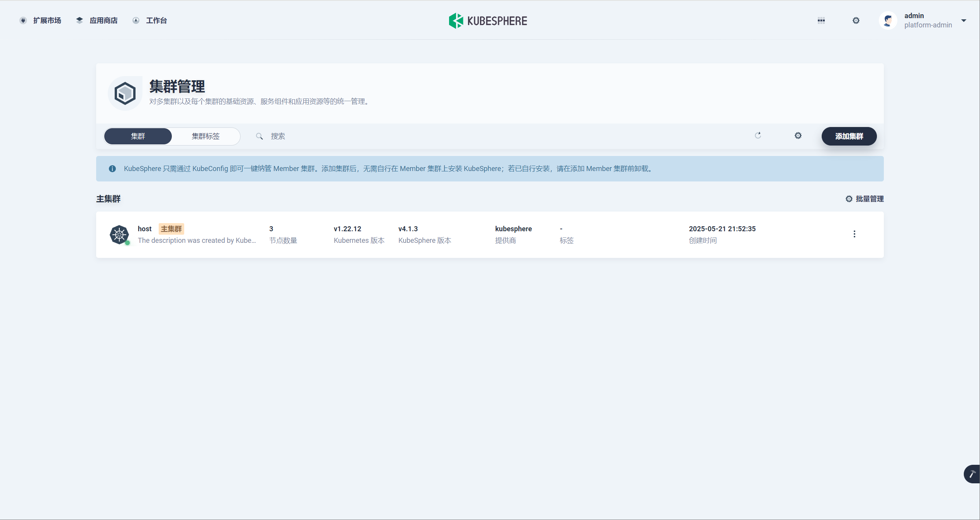Click the Kubernetes version v1.22.12
The image size is (980, 520).
click(x=348, y=229)
